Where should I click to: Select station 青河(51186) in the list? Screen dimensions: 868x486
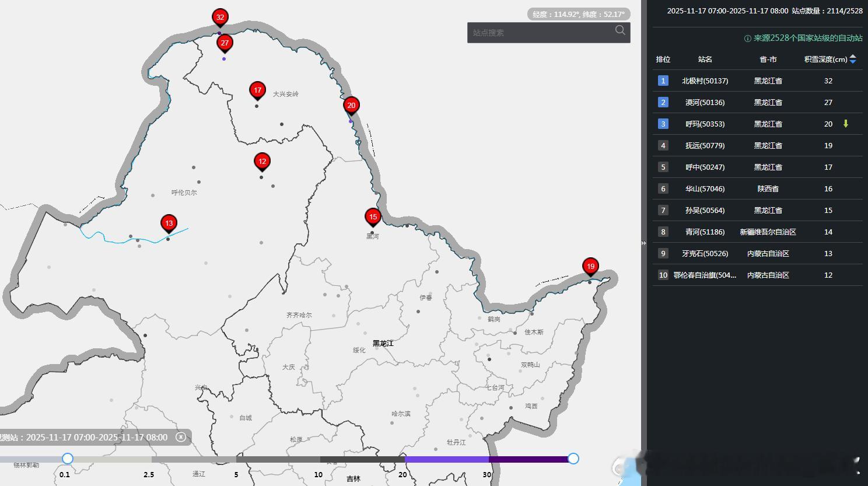coord(705,232)
